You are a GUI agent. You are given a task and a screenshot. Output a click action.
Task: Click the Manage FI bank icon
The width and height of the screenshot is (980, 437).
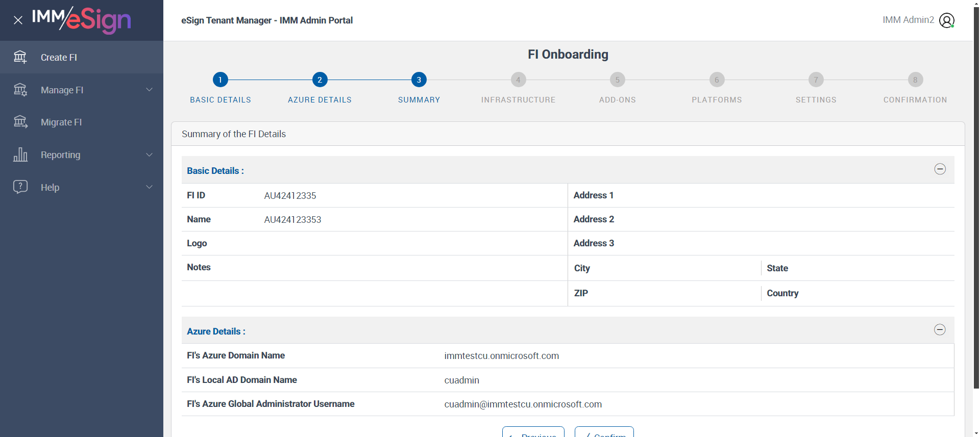point(20,90)
